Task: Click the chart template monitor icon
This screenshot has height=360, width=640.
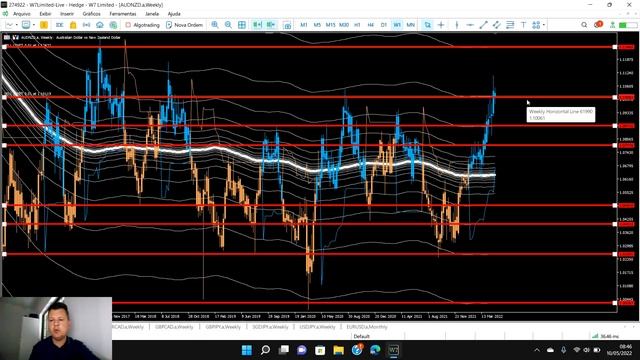Action: click(x=26, y=25)
